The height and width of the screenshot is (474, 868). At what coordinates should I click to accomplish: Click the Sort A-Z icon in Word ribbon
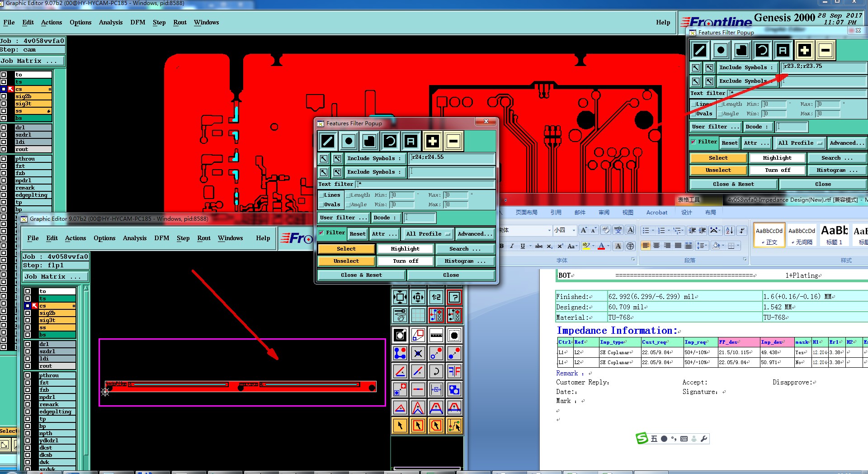[729, 230]
